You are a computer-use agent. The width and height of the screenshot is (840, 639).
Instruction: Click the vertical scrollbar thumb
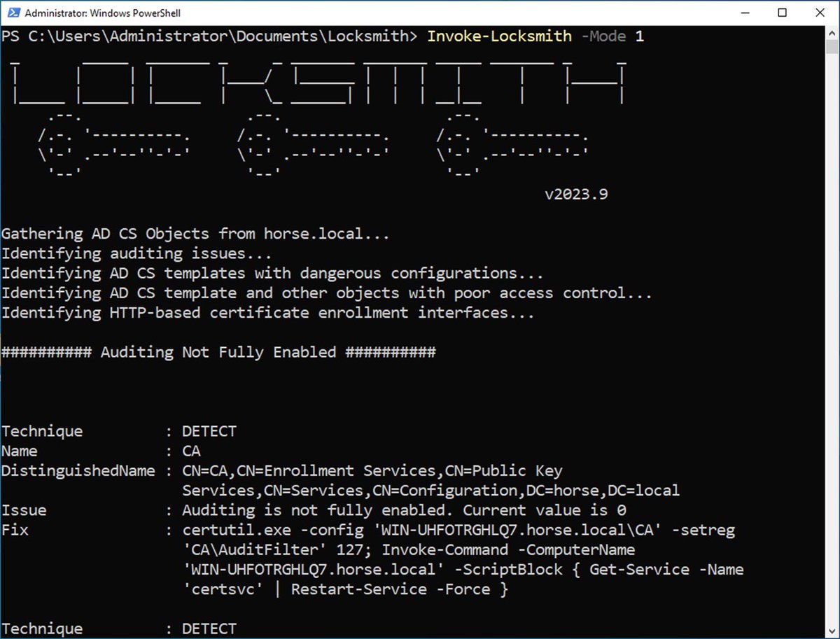[x=832, y=46]
